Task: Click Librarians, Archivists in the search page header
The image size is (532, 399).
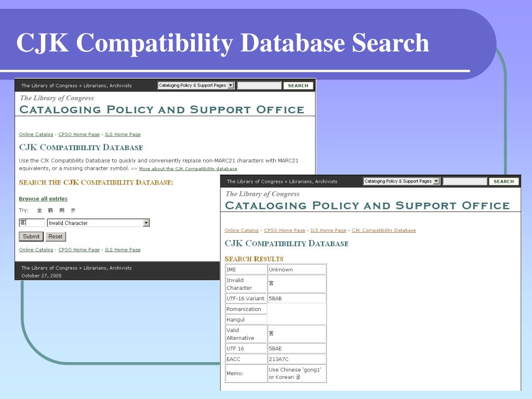Action: coord(108,86)
